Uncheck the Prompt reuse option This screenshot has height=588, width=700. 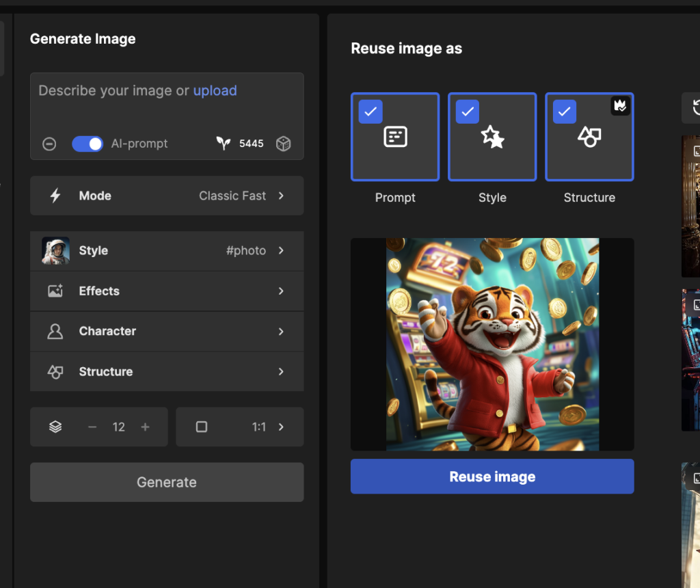pos(371,112)
